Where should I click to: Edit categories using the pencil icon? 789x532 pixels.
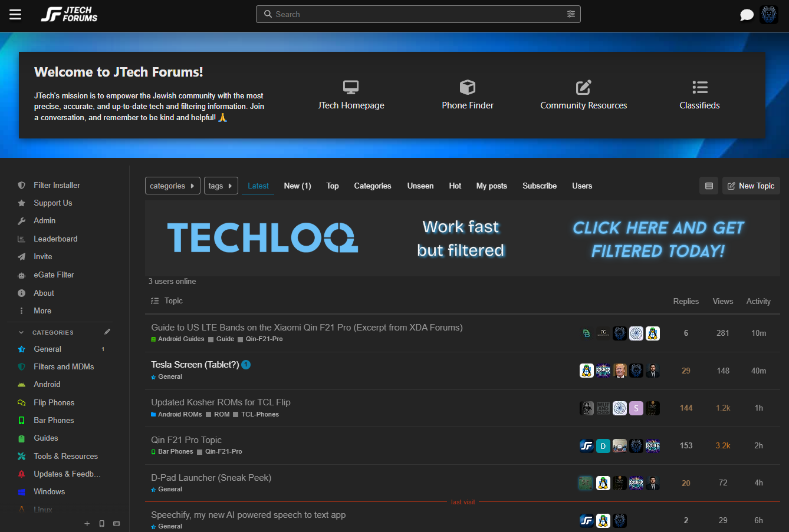coord(107,332)
